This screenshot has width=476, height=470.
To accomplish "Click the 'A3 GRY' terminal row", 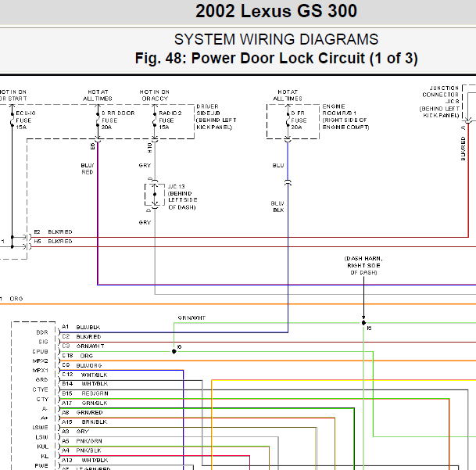I will pos(75,432).
